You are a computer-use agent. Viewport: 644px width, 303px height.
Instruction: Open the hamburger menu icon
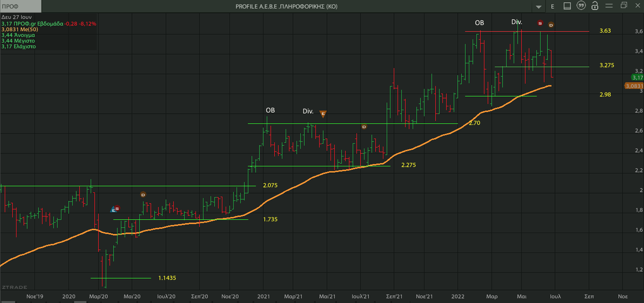609,6
